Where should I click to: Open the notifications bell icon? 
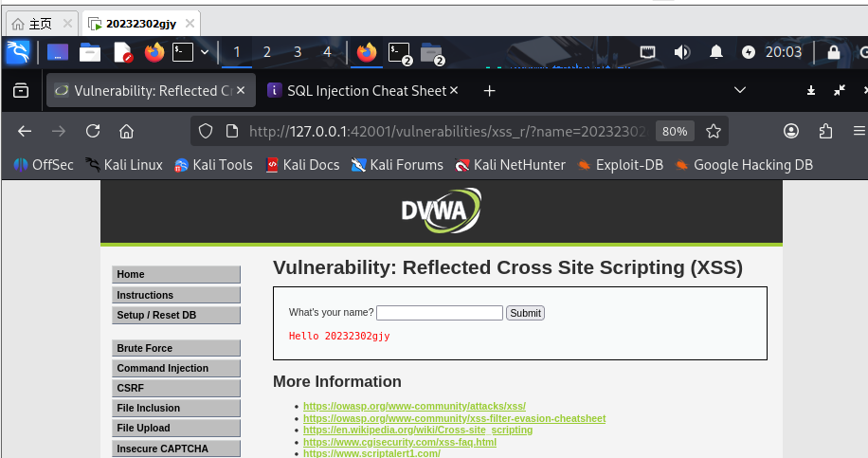(x=716, y=52)
